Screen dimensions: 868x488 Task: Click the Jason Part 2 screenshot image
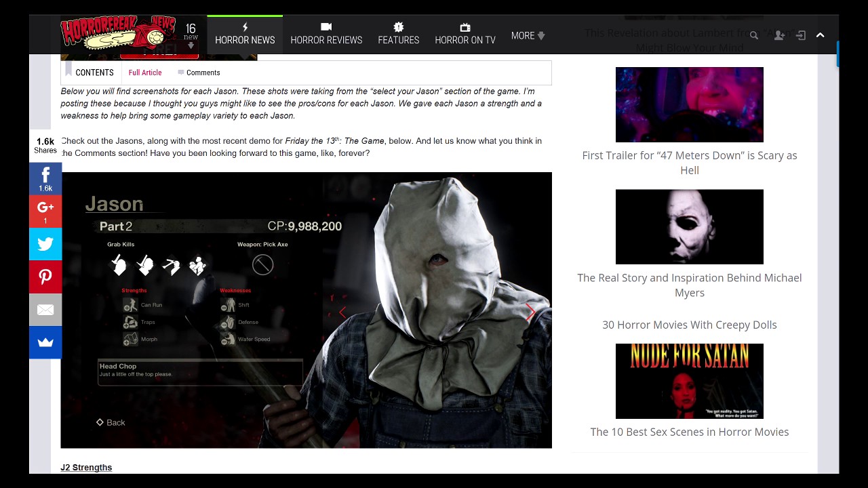(306, 310)
